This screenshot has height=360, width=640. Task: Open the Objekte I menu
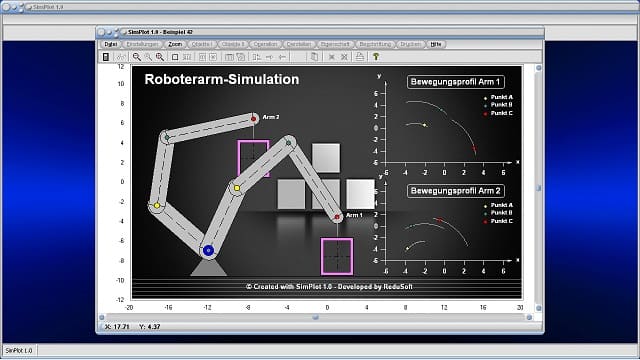[x=201, y=44]
